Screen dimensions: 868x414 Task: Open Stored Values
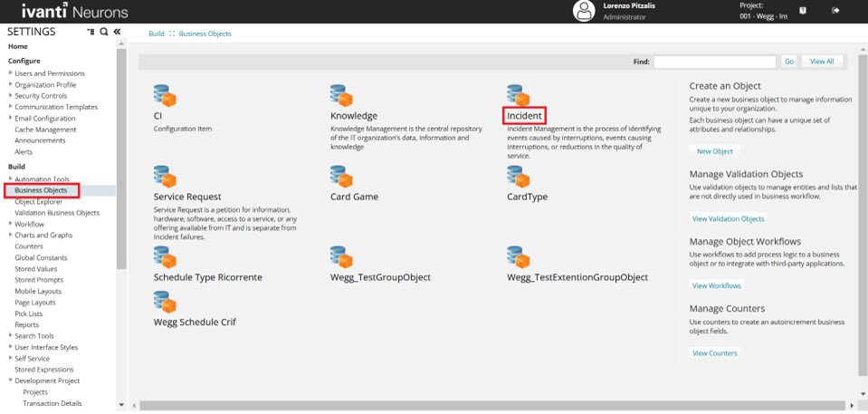tap(36, 269)
